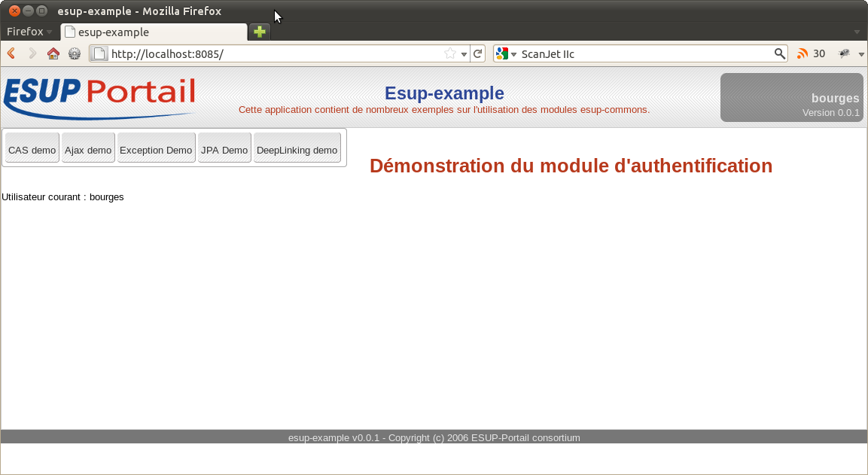
Task: Click the gear icon beside the home button
Action: (75, 53)
